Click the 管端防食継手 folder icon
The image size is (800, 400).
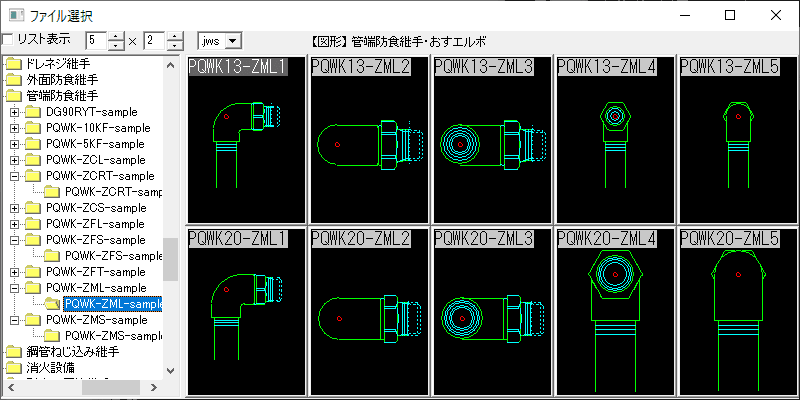12,96
